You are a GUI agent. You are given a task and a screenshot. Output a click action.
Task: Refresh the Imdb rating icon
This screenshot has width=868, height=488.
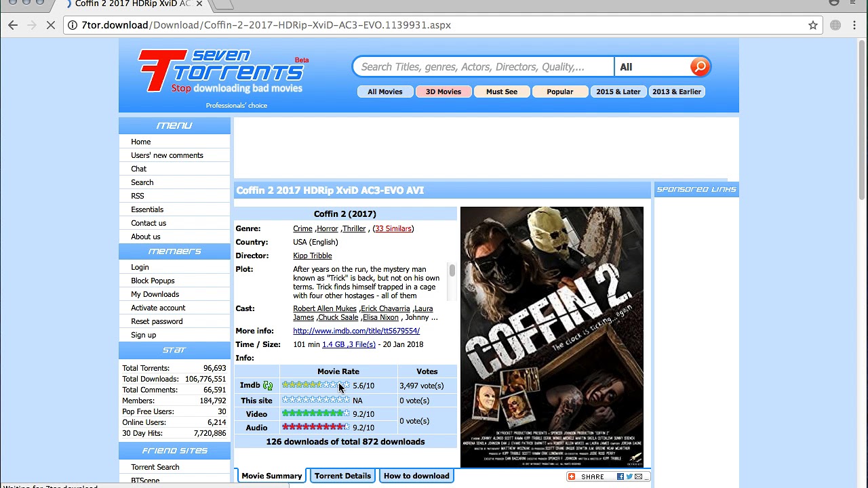click(x=267, y=386)
